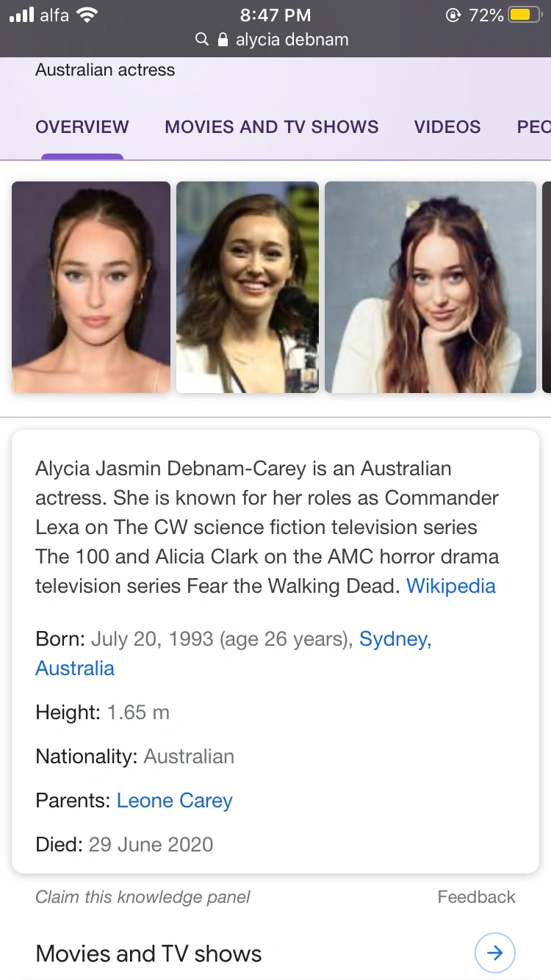Tap the cellular signal bars icon
The width and height of the screenshot is (551, 980).
pyautogui.click(x=21, y=15)
